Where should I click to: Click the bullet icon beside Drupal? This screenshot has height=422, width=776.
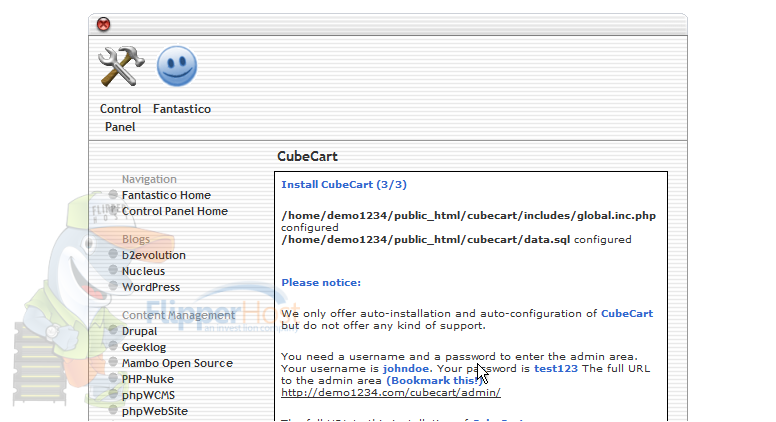pos(113,330)
